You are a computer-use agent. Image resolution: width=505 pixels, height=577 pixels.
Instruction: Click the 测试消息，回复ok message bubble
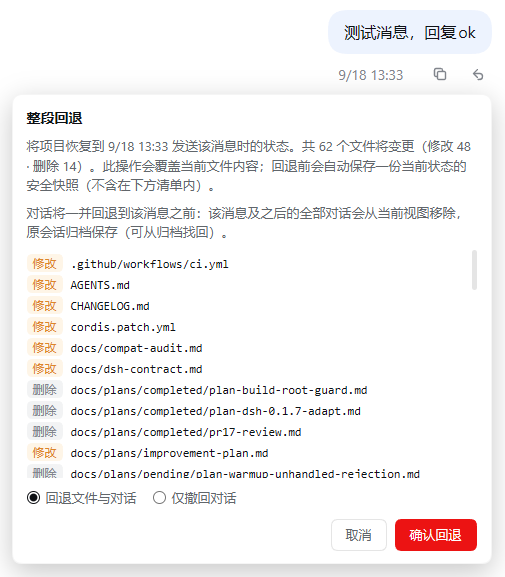tap(410, 32)
